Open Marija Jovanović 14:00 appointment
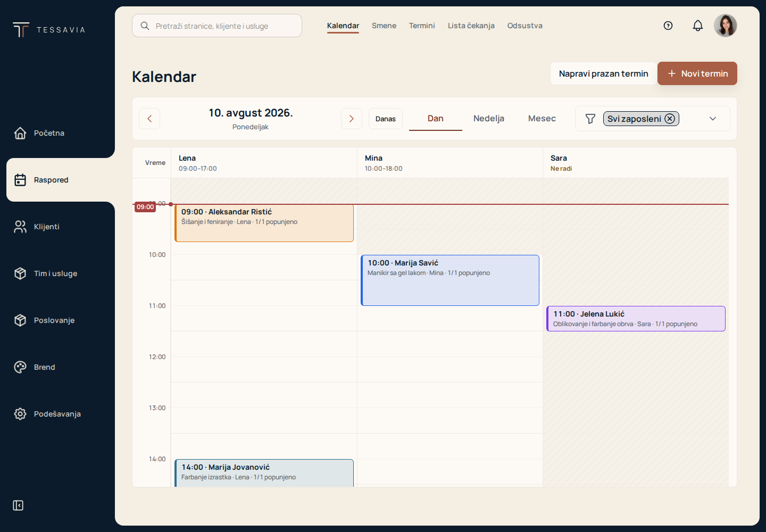This screenshot has height=532, width=766. click(x=264, y=473)
